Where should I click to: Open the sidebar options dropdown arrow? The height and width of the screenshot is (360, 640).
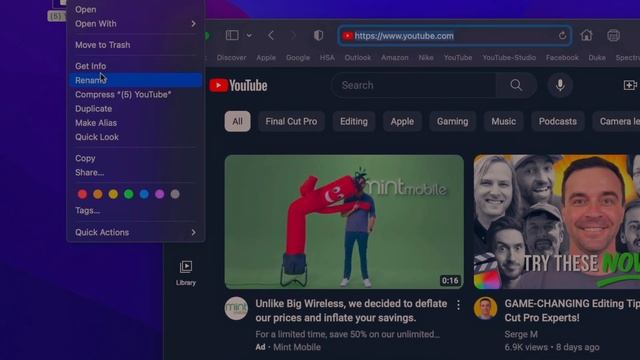coord(249,36)
